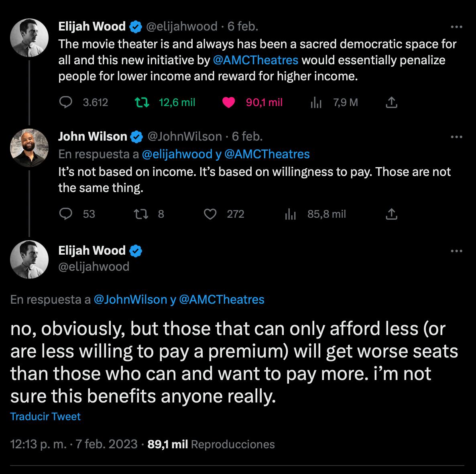The height and width of the screenshot is (474, 476).
Task: Share Elijah Wood's first tweet
Action: pyautogui.click(x=391, y=103)
